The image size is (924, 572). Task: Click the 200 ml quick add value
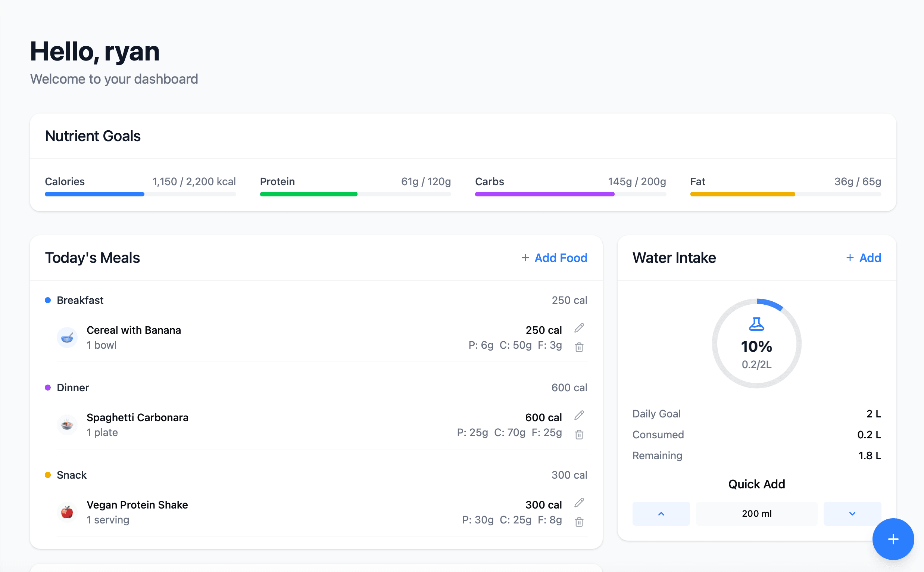click(x=756, y=513)
